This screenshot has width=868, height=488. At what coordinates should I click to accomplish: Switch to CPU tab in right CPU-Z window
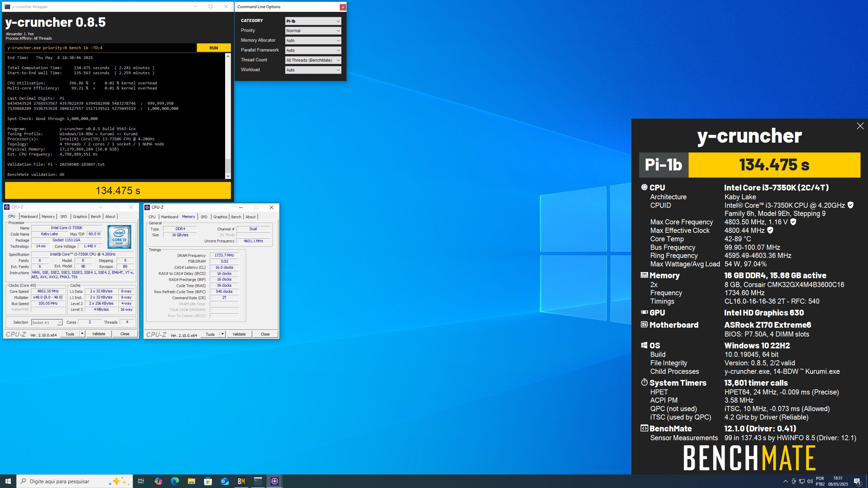(x=152, y=217)
